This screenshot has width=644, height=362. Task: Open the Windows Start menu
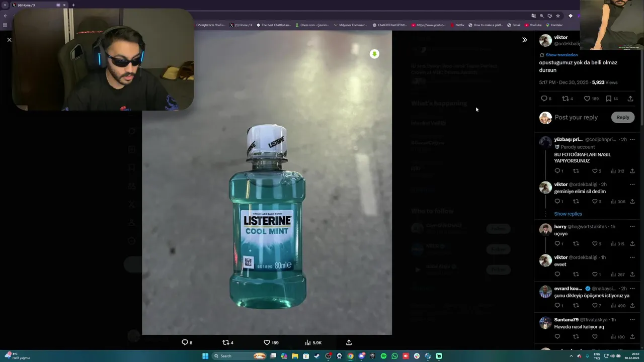pos(205,356)
